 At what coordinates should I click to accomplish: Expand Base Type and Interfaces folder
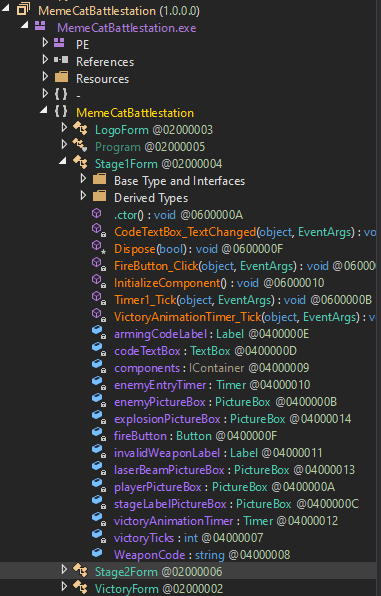tap(83, 179)
